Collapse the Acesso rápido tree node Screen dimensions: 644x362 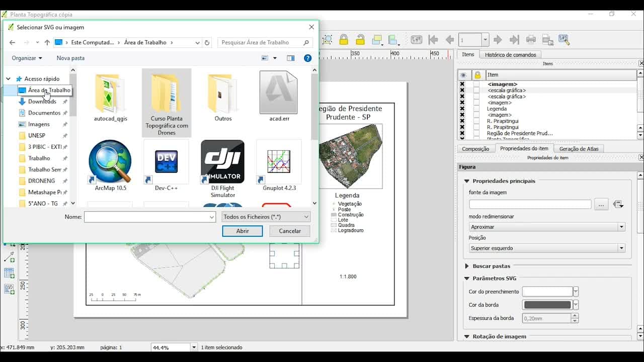[9, 79]
